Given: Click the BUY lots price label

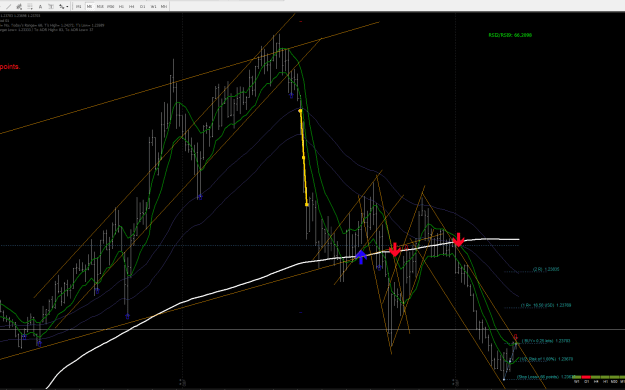Looking at the screenshot, I should pyautogui.click(x=546, y=341).
